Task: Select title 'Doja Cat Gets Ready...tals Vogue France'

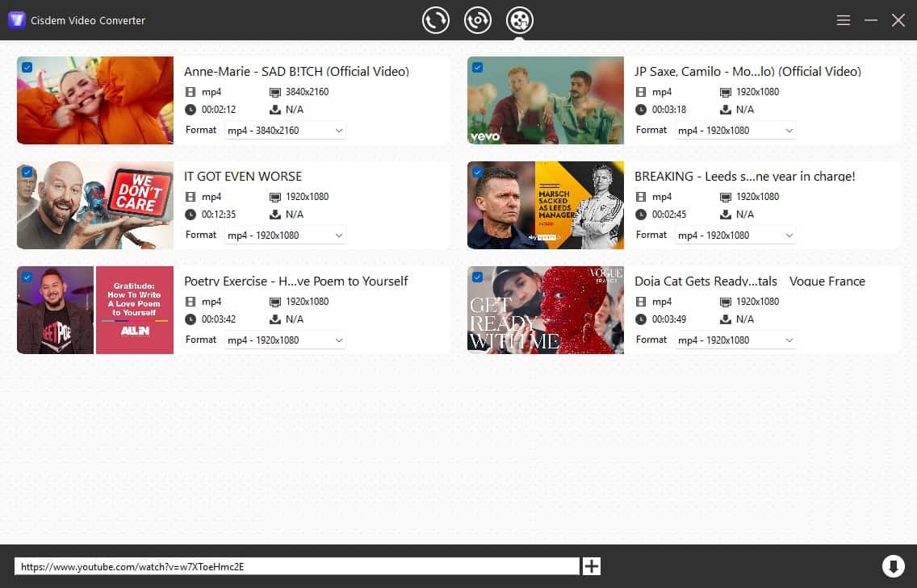Action: pyautogui.click(x=750, y=281)
